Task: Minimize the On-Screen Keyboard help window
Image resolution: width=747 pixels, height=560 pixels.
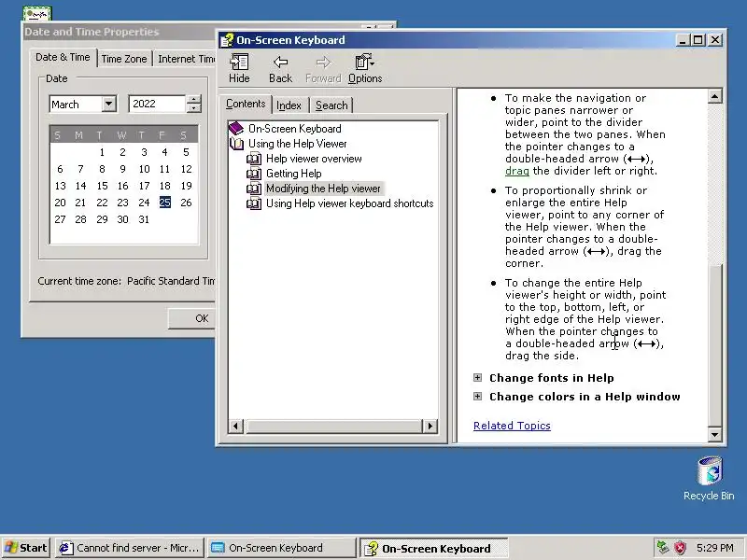Action: click(x=684, y=40)
